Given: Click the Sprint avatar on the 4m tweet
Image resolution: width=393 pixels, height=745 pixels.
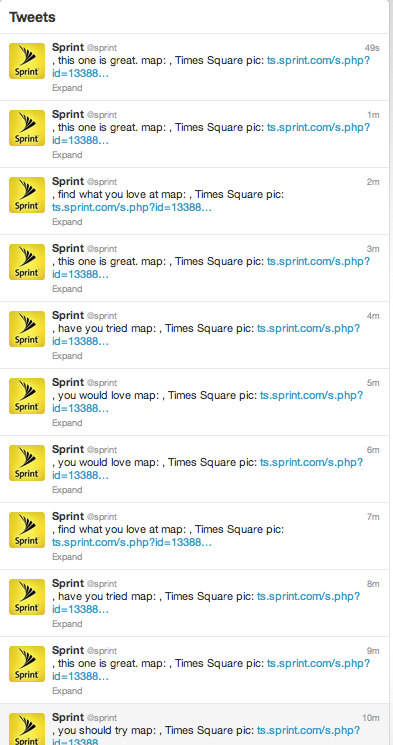Looking at the screenshot, I should [27, 329].
